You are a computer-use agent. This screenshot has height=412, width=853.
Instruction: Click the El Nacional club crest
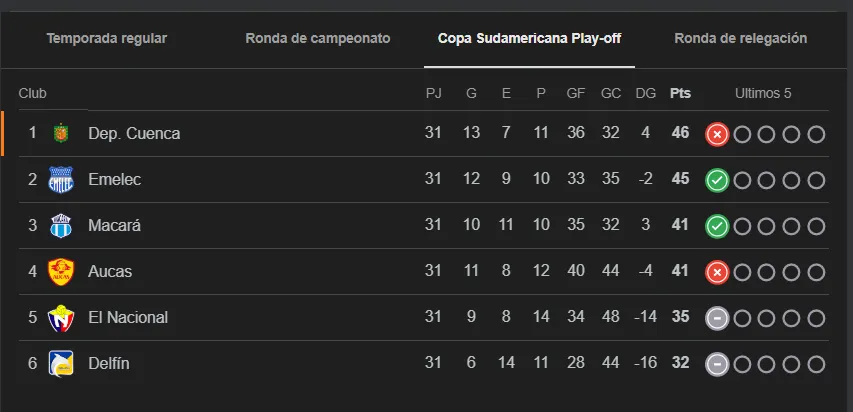point(62,317)
